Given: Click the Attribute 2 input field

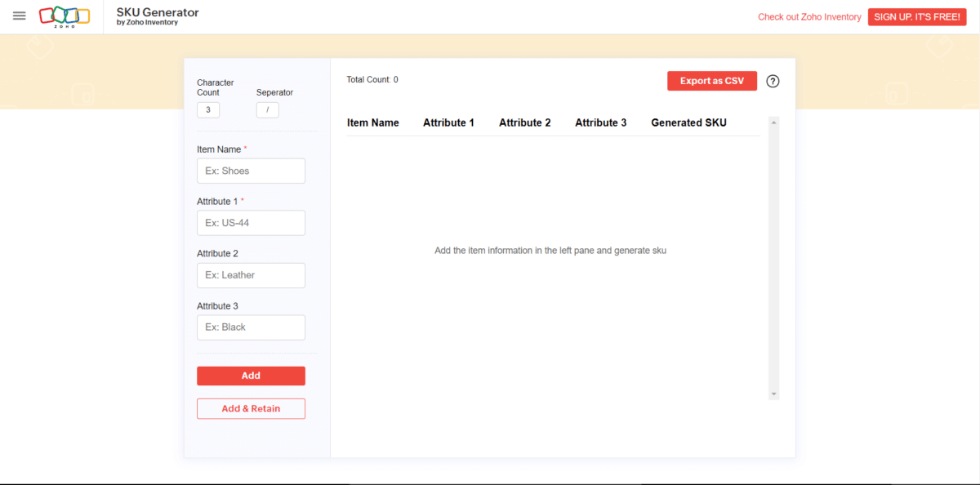Looking at the screenshot, I should pyautogui.click(x=251, y=275).
